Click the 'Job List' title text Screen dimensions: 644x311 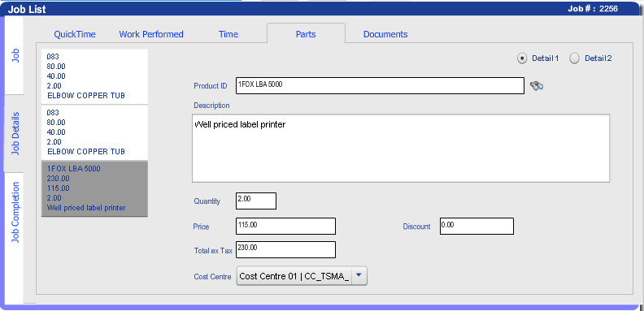27,9
